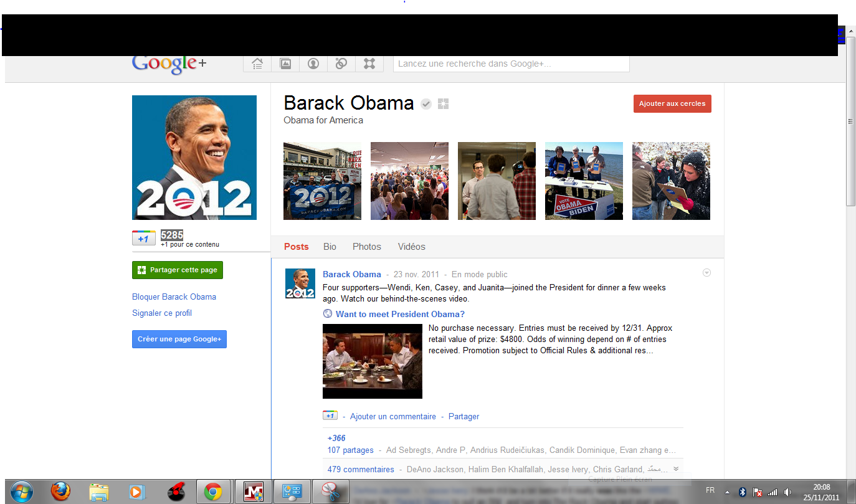Click the Google+ logo
The width and height of the screenshot is (856, 504).
(169, 64)
